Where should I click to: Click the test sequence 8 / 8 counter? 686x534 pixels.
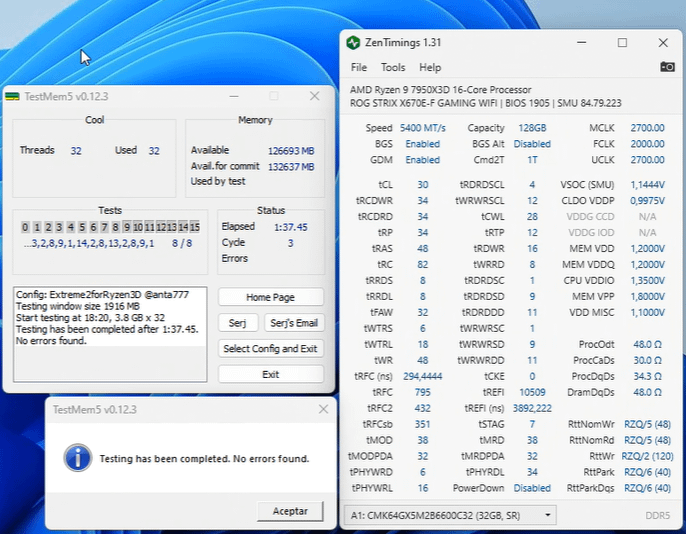pyautogui.click(x=182, y=243)
